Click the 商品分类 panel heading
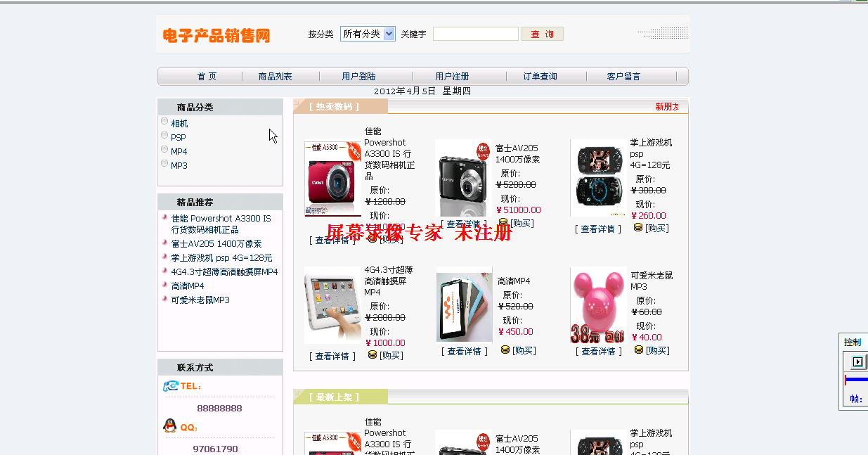The image size is (868, 455). pyautogui.click(x=195, y=108)
